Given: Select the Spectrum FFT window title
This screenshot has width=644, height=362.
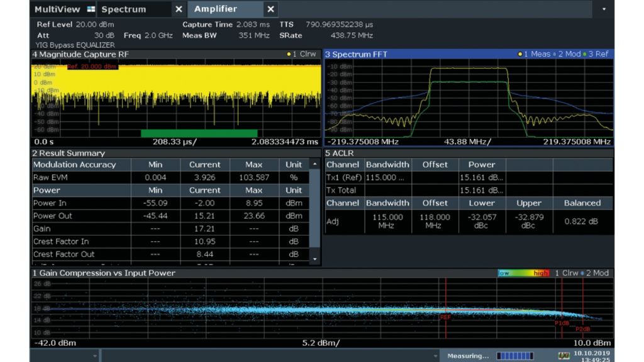Looking at the screenshot, I should [356, 54].
